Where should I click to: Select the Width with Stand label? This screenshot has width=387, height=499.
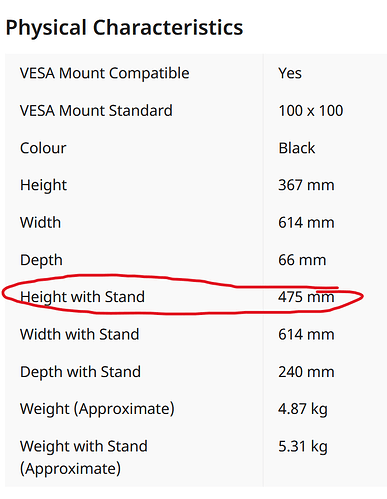(79, 334)
